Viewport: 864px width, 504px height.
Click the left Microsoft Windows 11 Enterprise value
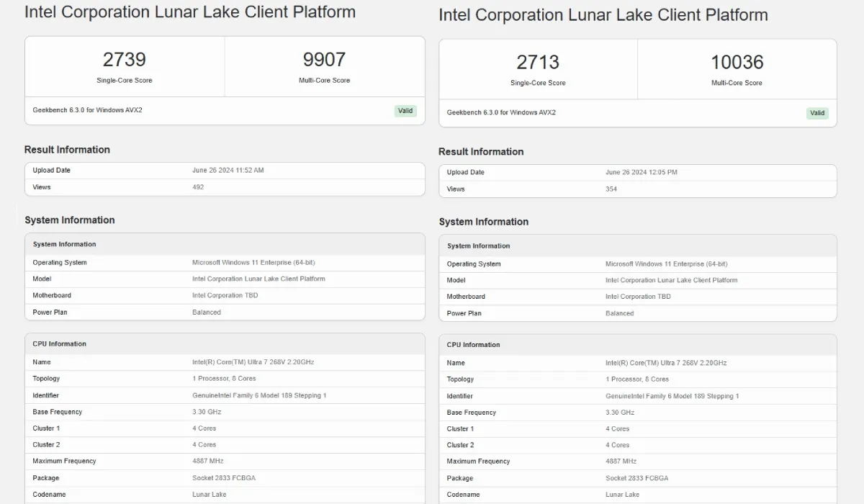click(x=253, y=263)
